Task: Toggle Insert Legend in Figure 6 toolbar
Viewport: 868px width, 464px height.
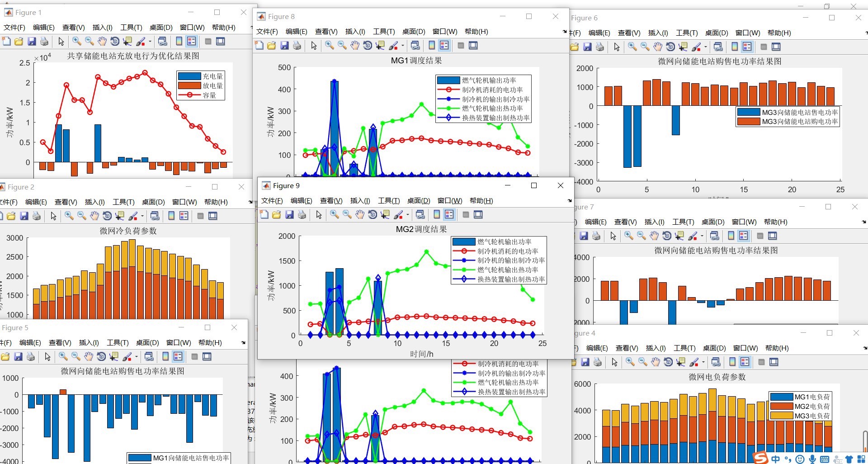Action: (747, 47)
